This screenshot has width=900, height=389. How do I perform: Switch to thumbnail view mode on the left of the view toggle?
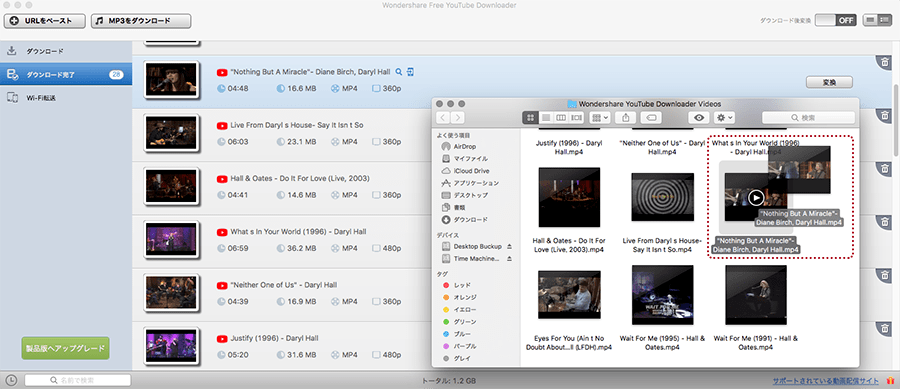[x=871, y=20]
